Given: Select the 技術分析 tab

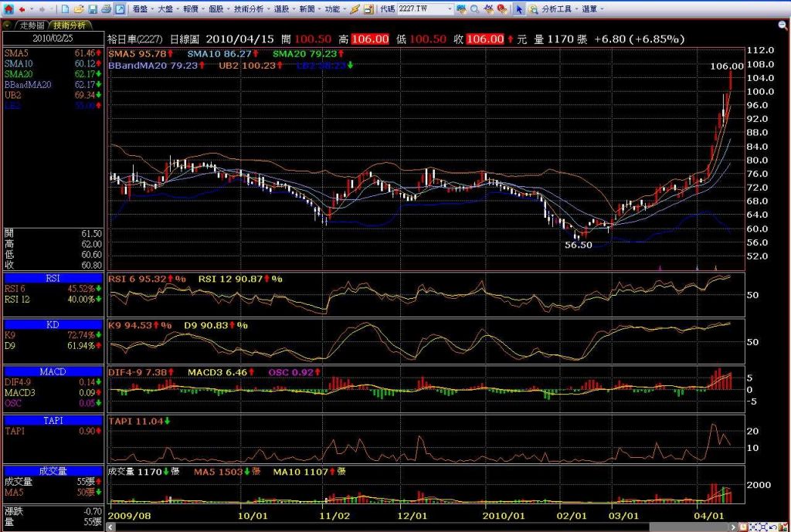Looking at the screenshot, I should coord(70,25).
